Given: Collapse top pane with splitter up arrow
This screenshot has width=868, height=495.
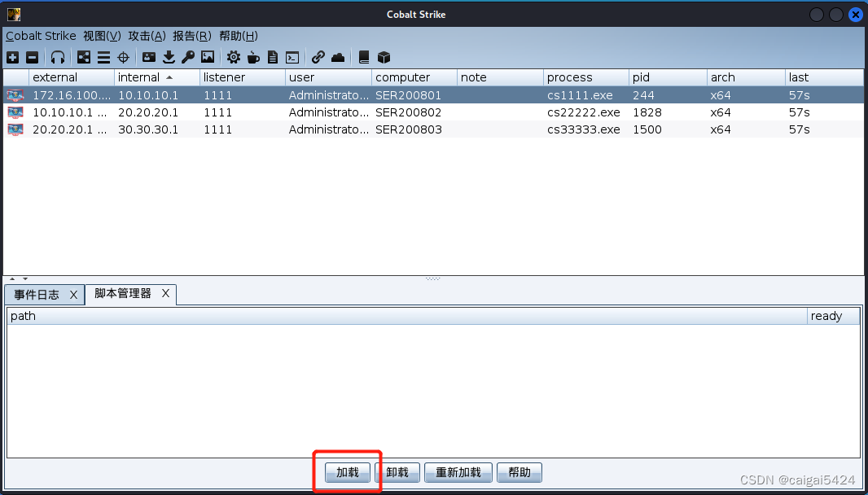Looking at the screenshot, I should [x=12, y=279].
